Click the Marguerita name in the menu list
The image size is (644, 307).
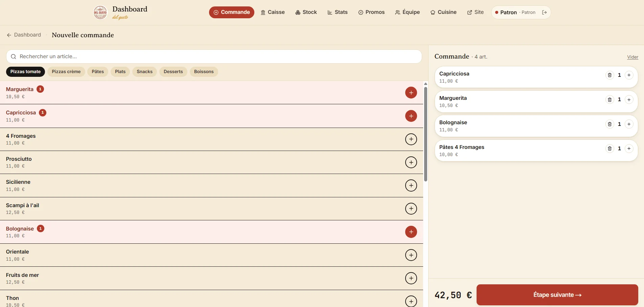[20, 89]
